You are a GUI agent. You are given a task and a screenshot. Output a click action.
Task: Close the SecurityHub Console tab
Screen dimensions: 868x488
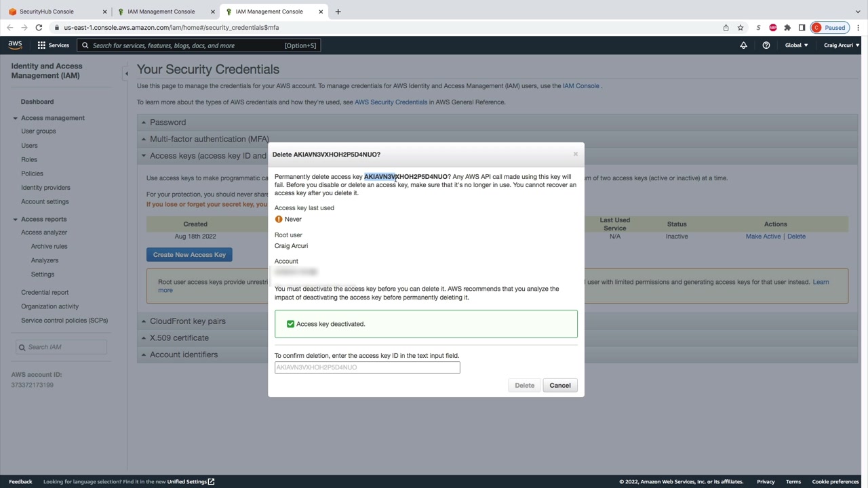tap(104, 12)
